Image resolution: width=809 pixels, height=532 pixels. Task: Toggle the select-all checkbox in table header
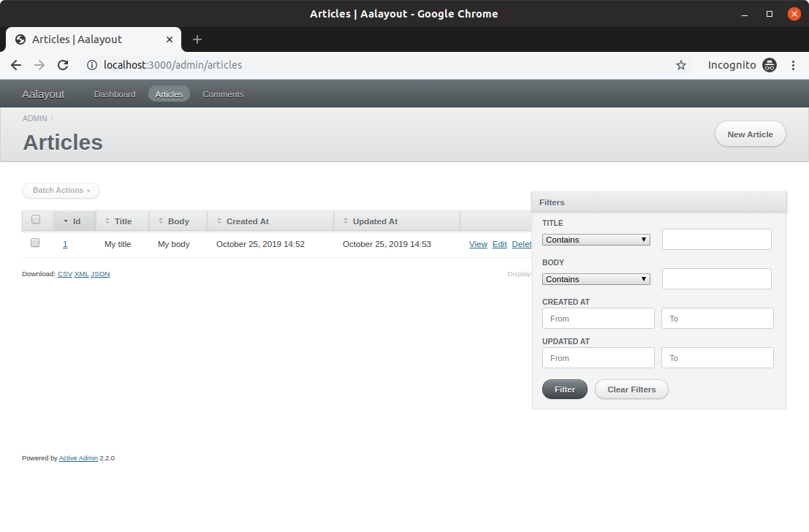pos(36,219)
